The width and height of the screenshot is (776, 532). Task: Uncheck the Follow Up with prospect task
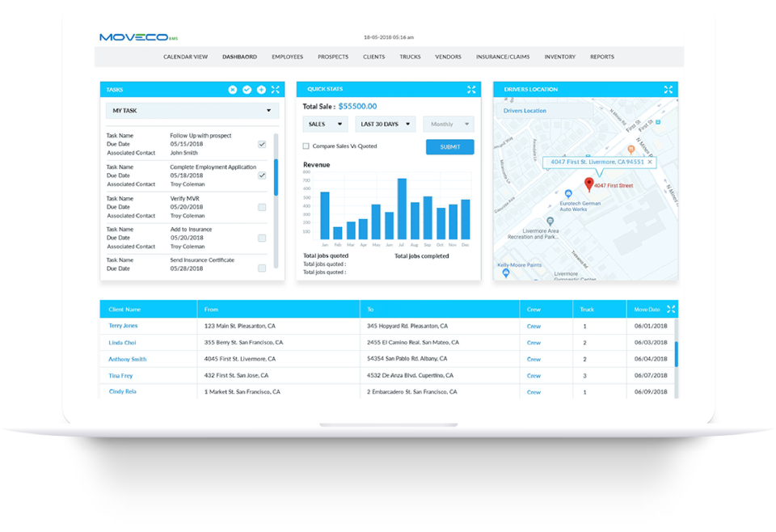(260, 144)
